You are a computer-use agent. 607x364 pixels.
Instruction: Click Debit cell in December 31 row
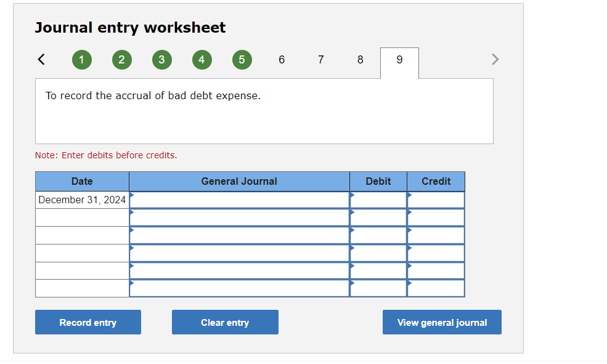point(378,200)
